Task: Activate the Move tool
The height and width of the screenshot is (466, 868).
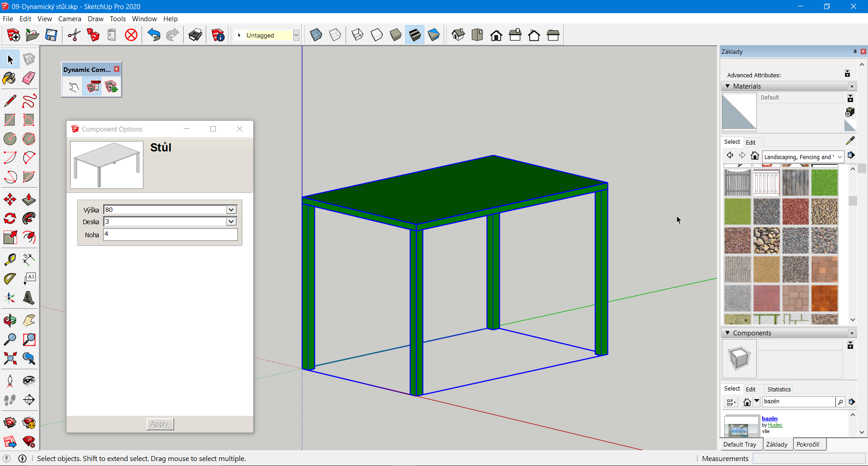Action: click(9, 199)
